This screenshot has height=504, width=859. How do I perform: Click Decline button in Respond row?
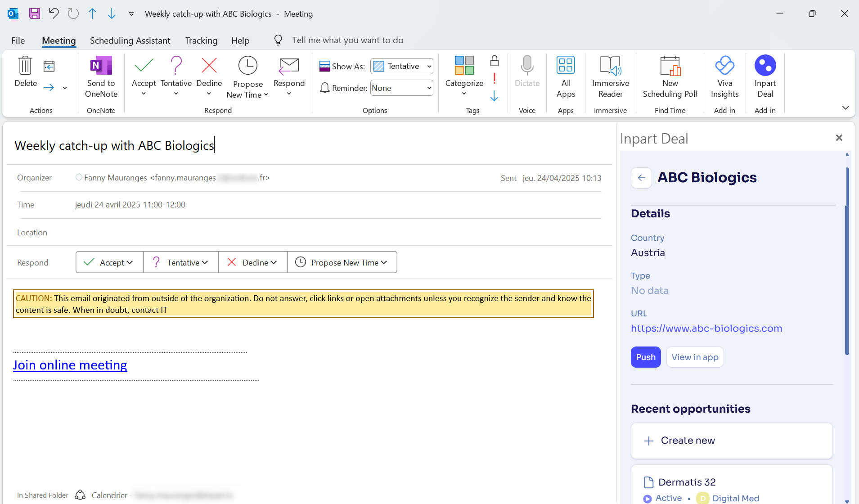[252, 262]
